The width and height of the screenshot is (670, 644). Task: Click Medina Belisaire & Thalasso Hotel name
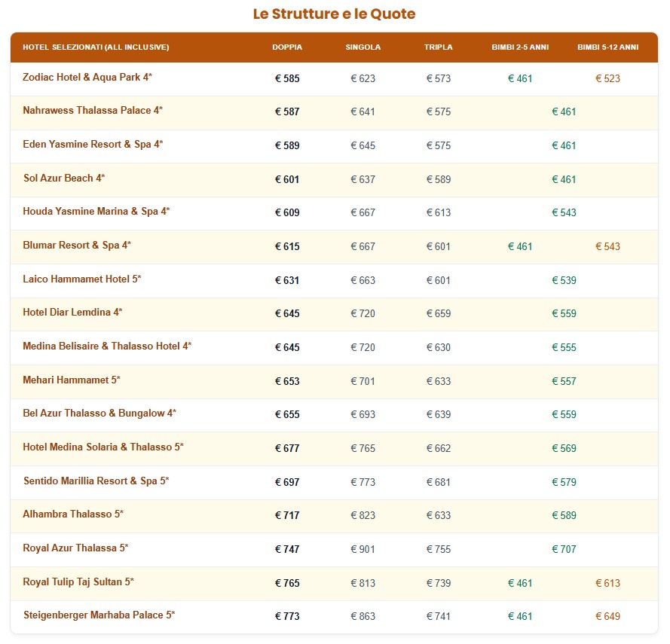pos(107,346)
